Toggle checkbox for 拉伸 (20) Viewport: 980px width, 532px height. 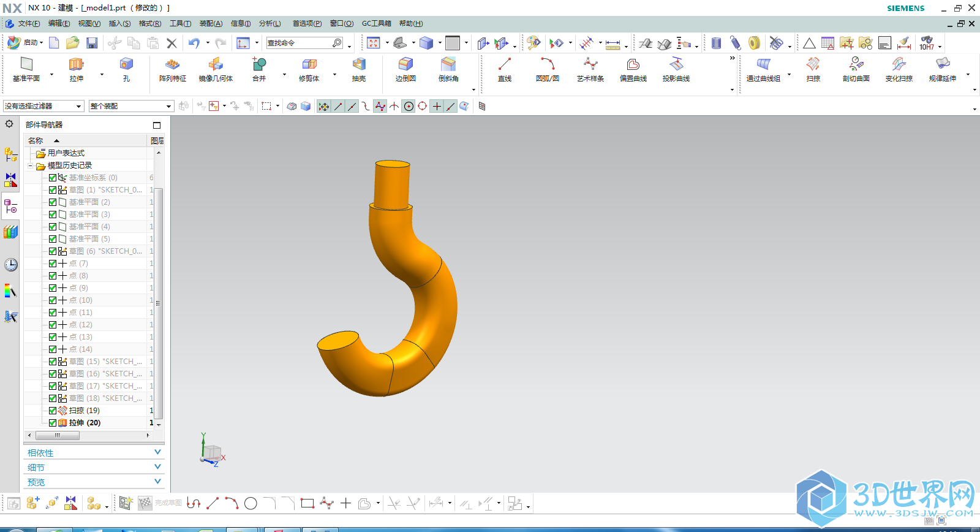tap(53, 423)
